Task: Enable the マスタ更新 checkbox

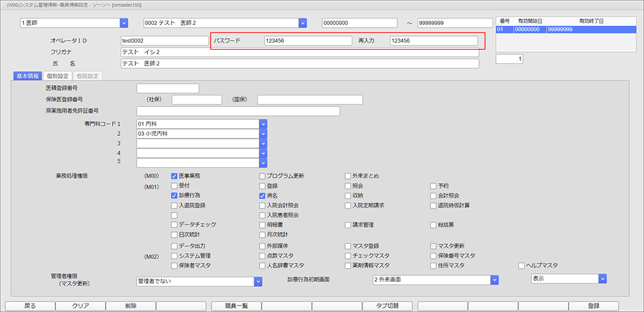Action: pyautogui.click(x=433, y=246)
